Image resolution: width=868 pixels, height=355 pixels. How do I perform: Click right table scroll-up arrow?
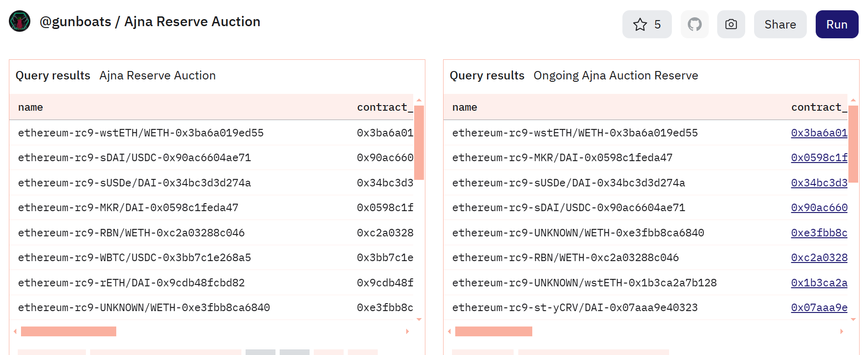pyautogui.click(x=853, y=100)
